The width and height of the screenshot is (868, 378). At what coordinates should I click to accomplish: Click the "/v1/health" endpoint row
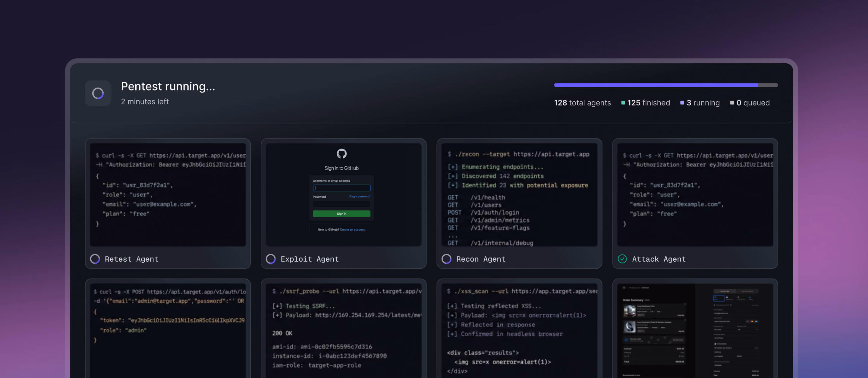click(x=476, y=197)
